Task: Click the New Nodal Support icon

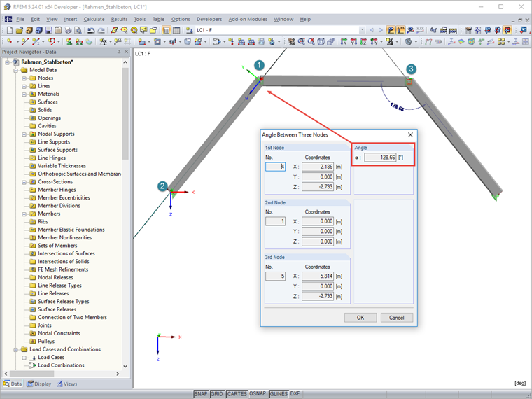Action: (x=69, y=42)
